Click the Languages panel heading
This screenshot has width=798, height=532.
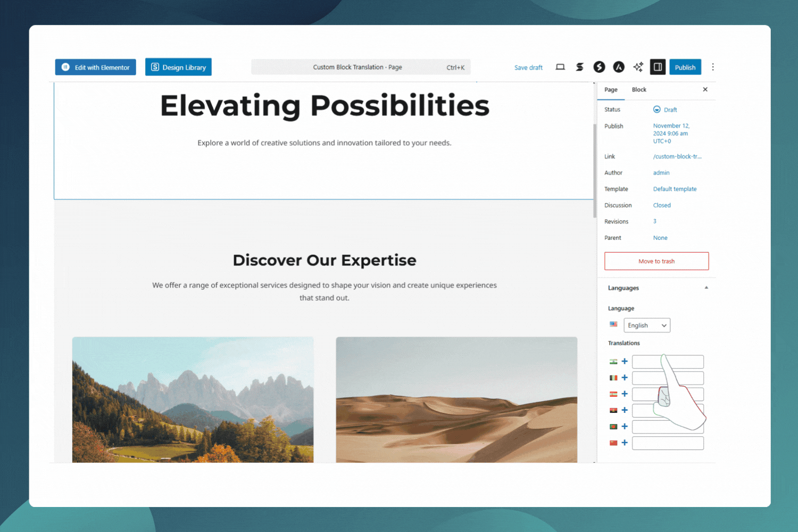pyautogui.click(x=624, y=288)
